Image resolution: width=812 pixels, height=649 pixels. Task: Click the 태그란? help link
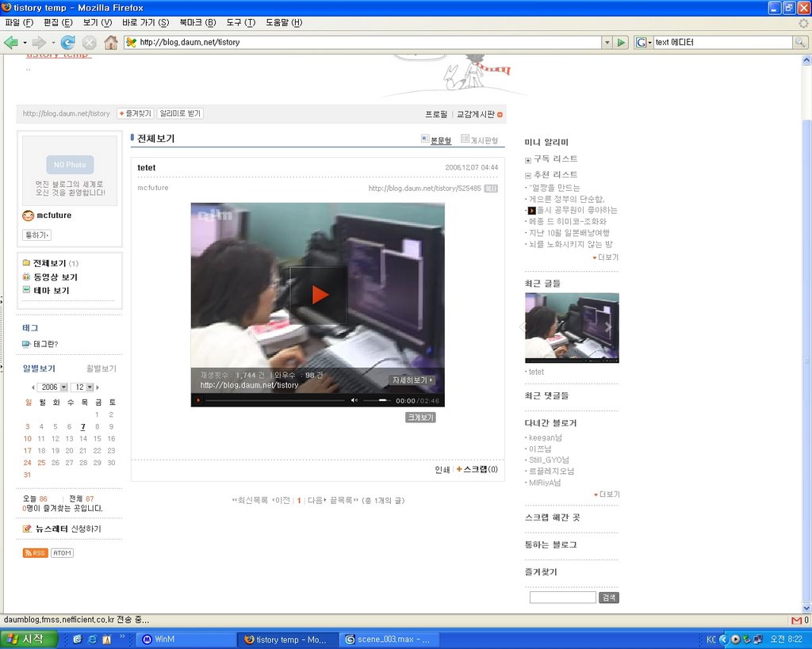tap(45, 344)
